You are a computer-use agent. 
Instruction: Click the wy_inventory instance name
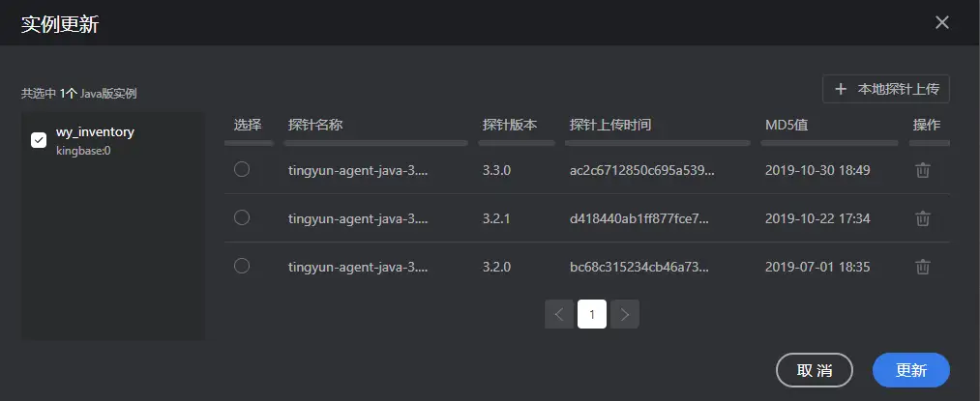point(95,132)
